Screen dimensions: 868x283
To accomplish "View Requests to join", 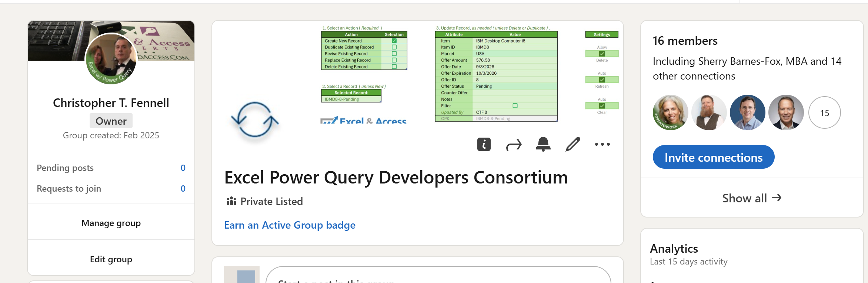I will [111, 189].
